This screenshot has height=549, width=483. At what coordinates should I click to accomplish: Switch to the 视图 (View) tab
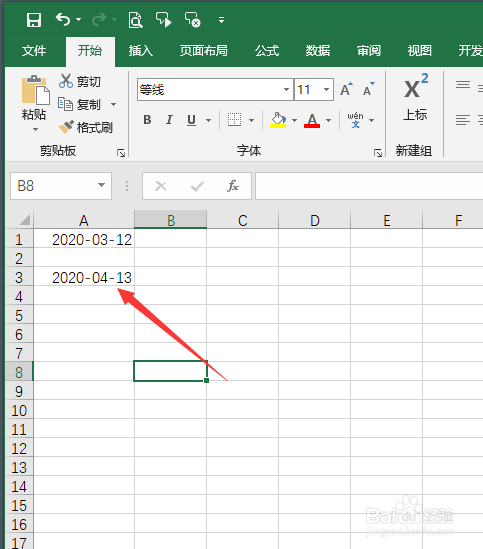pos(420,51)
